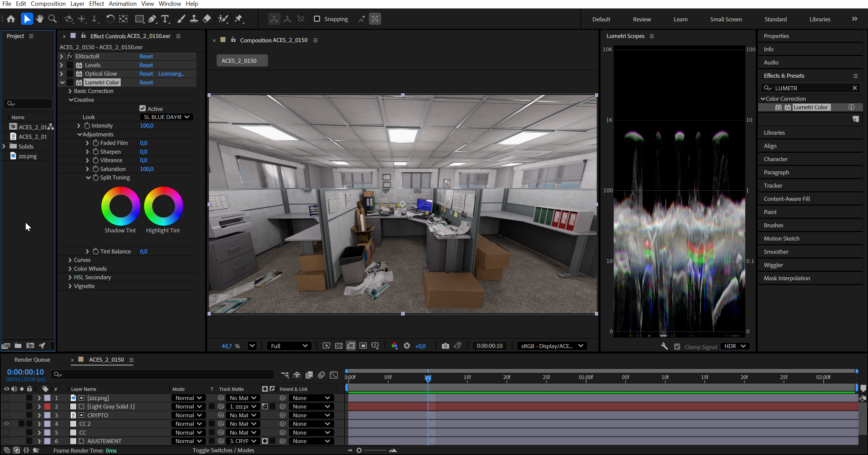
Task: Uncheck the Creative Active checkbox
Action: tap(143, 109)
